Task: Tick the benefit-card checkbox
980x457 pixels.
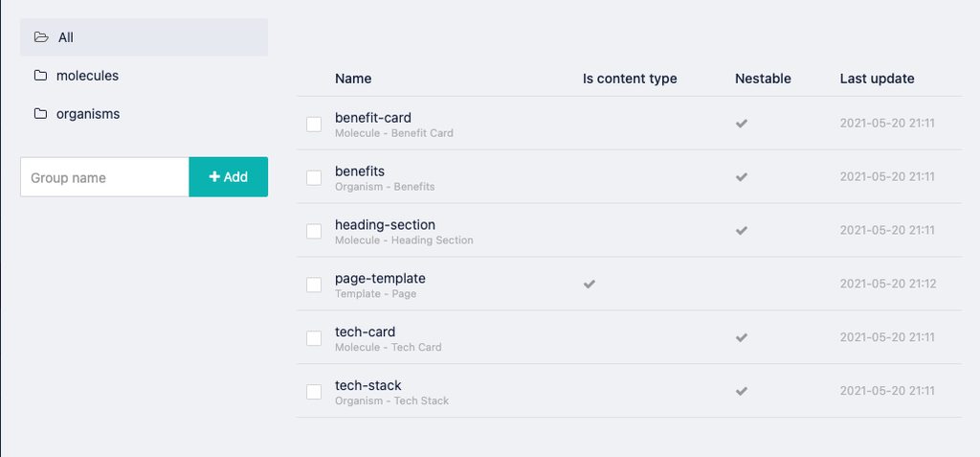Action: tap(314, 124)
